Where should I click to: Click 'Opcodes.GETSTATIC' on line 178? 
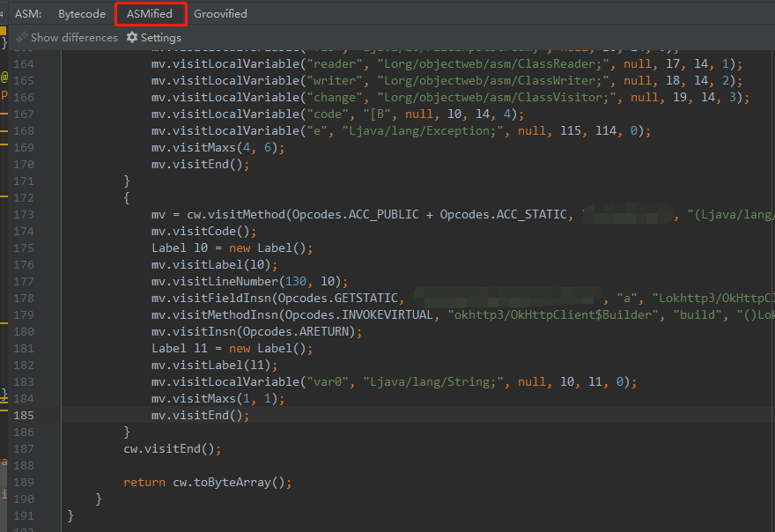pyautogui.click(x=337, y=298)
